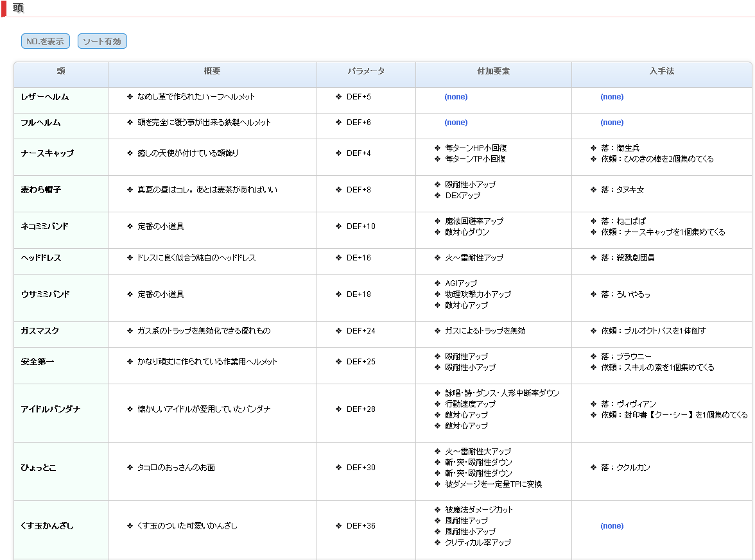Click the NO.を表示 button
This screenshot has width=755, height=560.
tap(45, 42)
